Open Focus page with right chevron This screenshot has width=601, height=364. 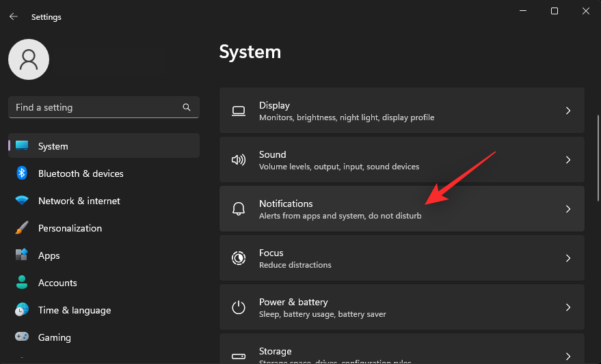567,258
